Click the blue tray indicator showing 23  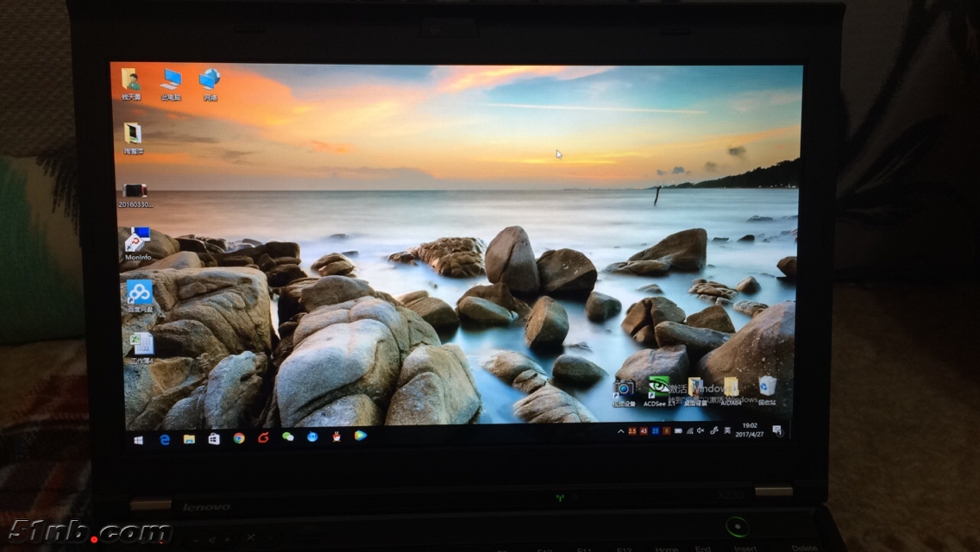tap(655, 430)
